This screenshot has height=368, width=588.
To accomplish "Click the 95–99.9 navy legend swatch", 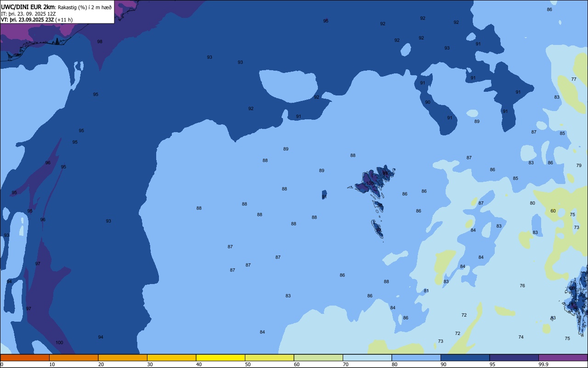I will click(514, 357).
